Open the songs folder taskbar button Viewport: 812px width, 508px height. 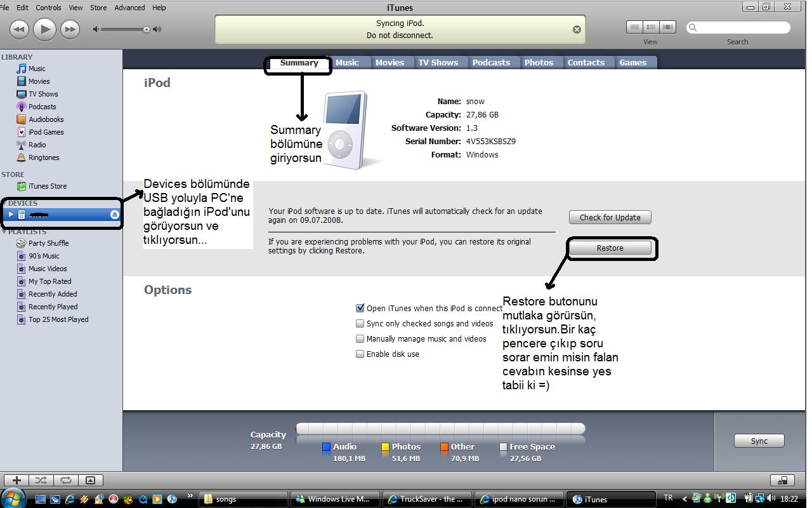point(243,499)
